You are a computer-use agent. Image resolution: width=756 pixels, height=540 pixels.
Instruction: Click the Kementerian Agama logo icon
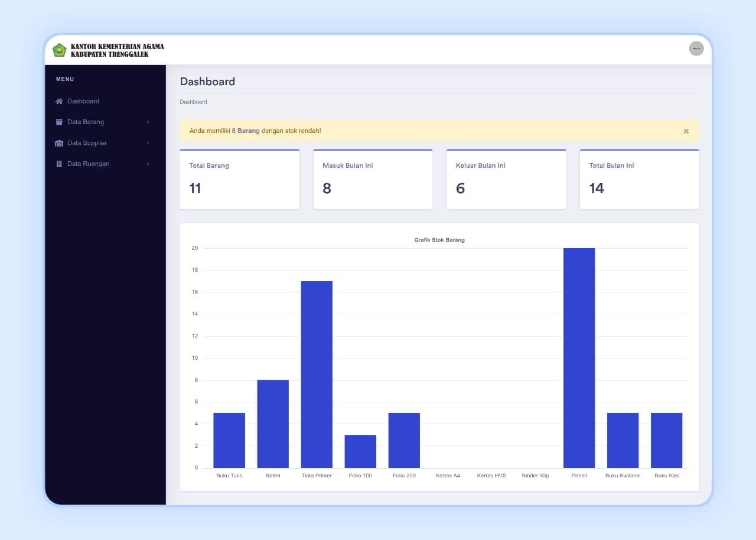59,50
